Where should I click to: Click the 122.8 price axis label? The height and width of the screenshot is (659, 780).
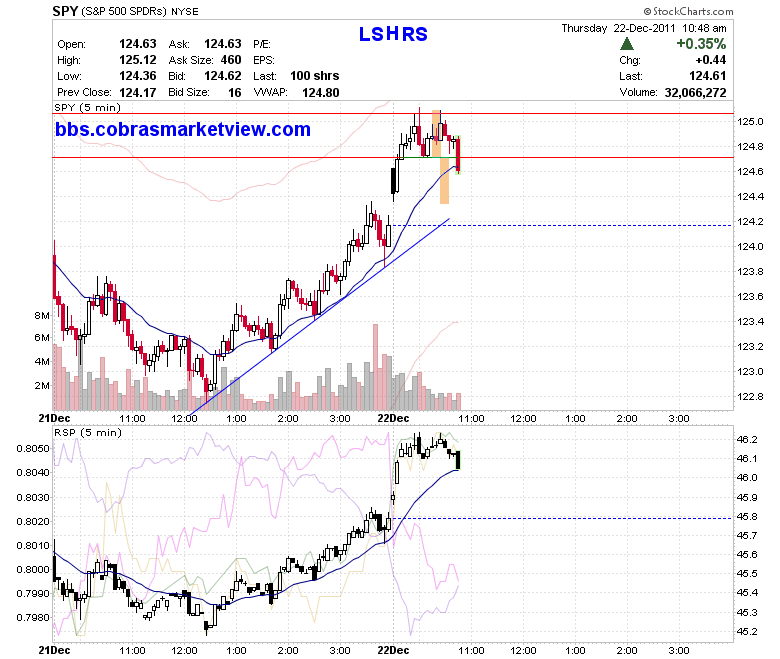[750, 397]
